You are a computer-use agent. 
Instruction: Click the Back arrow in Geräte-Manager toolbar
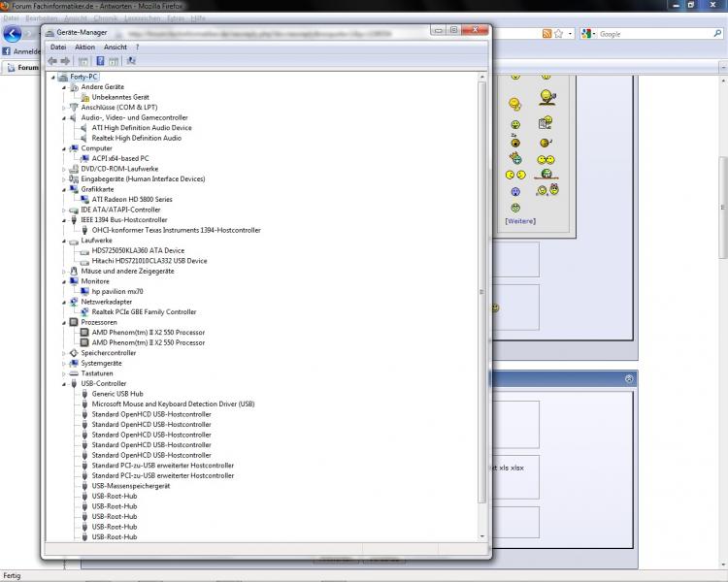[x=52, y=61]
